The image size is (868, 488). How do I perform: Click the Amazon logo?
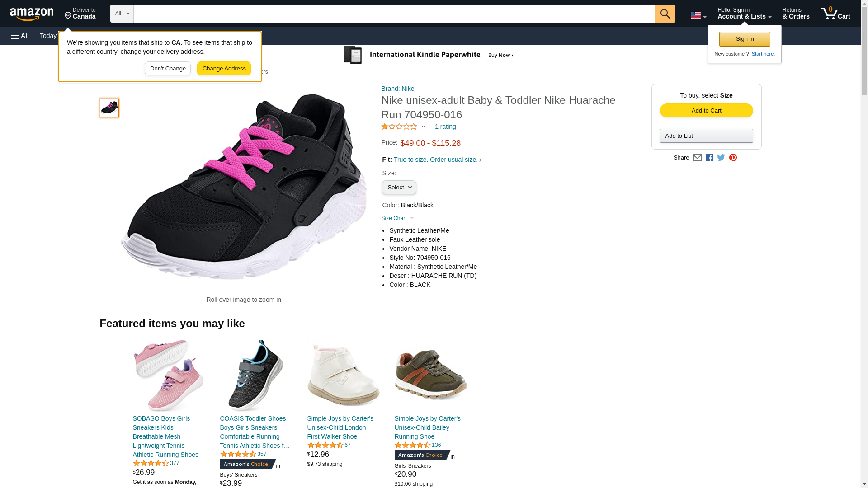(x=32, y=14)
